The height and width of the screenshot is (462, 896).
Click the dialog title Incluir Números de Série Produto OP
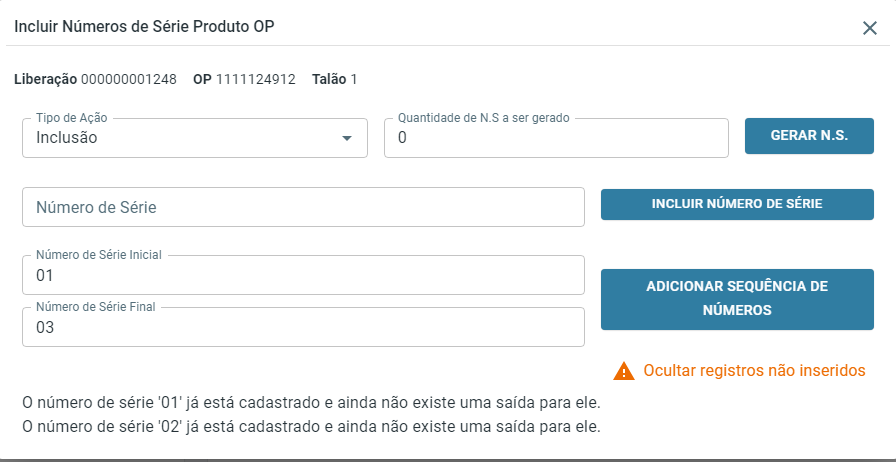144,27
